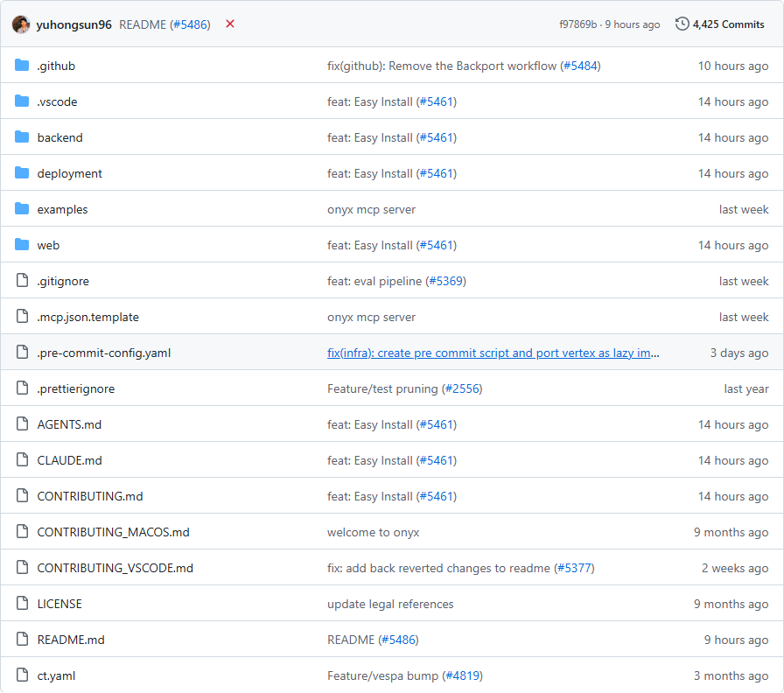This screenshot has height=693, width=784.
Task: Click the README.md file icon
Action: (22, 640)
